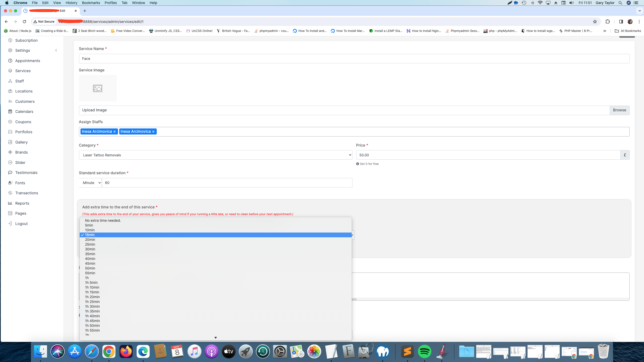Choose the 1h 30min extra time option

[216, 306]
